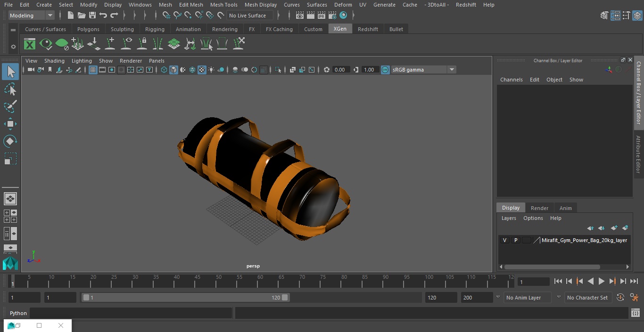Viewport: 644px width, 332px height.
Task: Open the Attribute Editor side tab
Action: coord(638,154)
